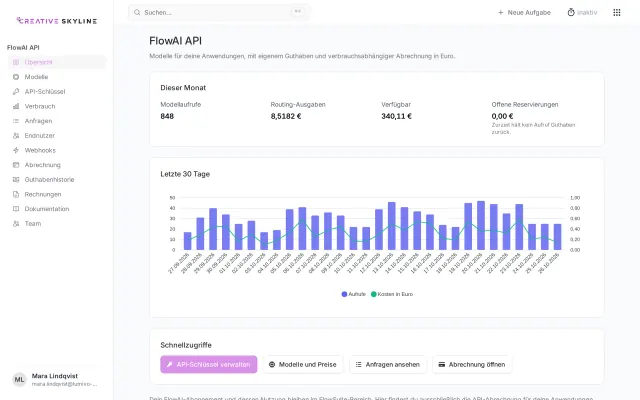Focus the Suchen search field
This screenshot has width=640, height=400.
point(219,12)
